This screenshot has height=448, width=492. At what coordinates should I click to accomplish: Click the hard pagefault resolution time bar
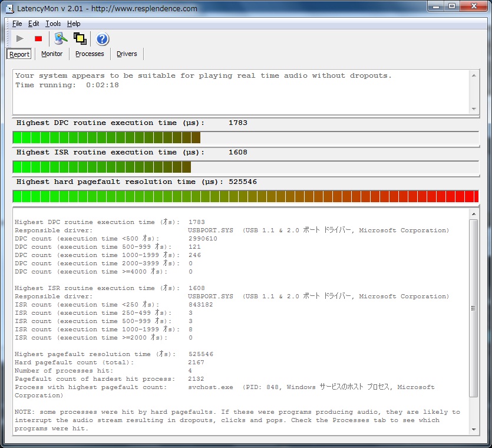[x=246, y=196]
